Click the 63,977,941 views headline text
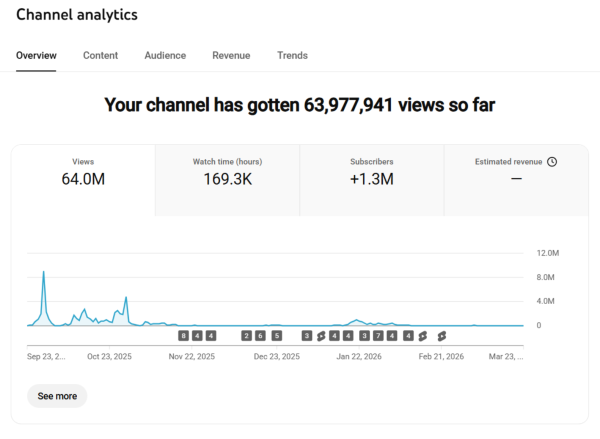Viewport: 600px width, 439px height. coord(300,105)
